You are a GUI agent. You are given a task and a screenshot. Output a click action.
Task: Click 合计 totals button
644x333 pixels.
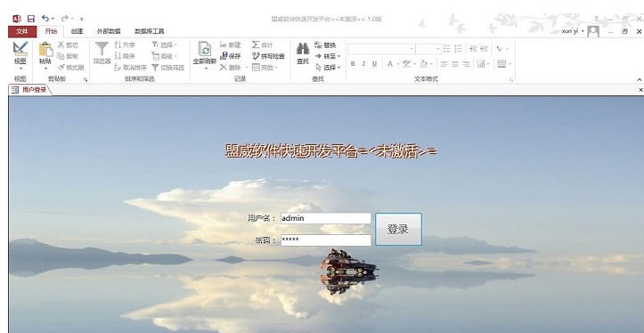pos(263,45)
